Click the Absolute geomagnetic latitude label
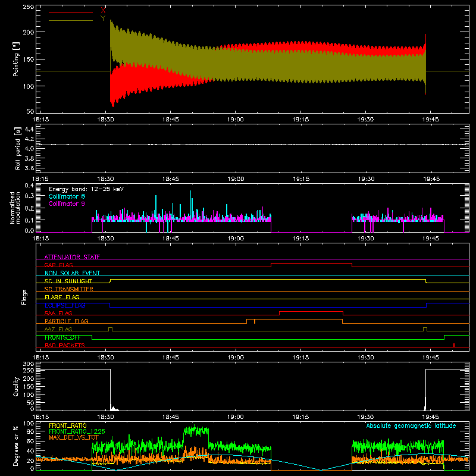 point(411,425)
